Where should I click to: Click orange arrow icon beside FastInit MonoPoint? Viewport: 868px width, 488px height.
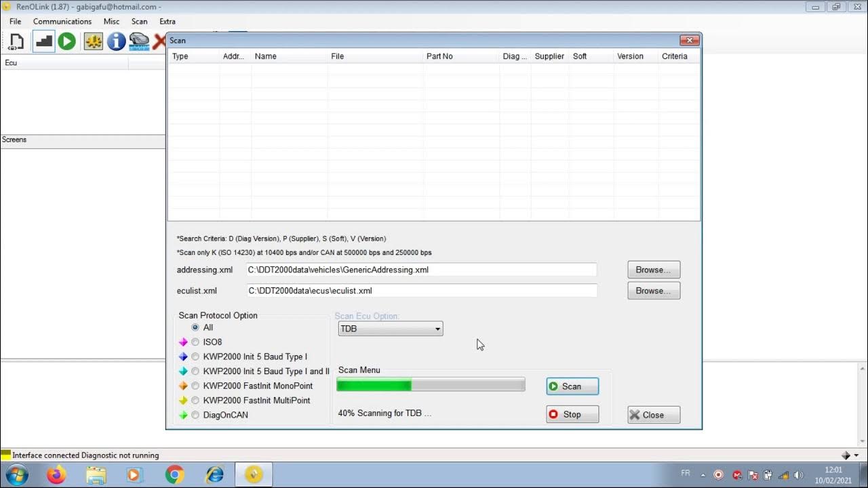[183, 386]
